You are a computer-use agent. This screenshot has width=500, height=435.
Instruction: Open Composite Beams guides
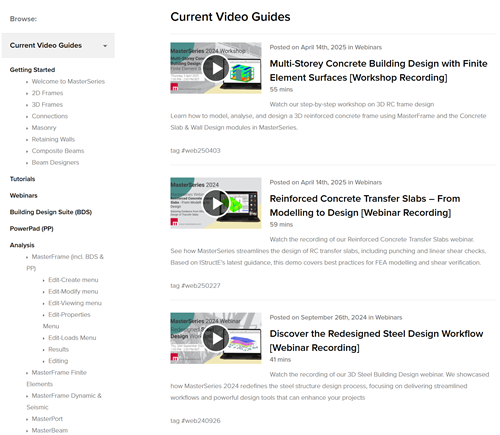coord(58,151)
